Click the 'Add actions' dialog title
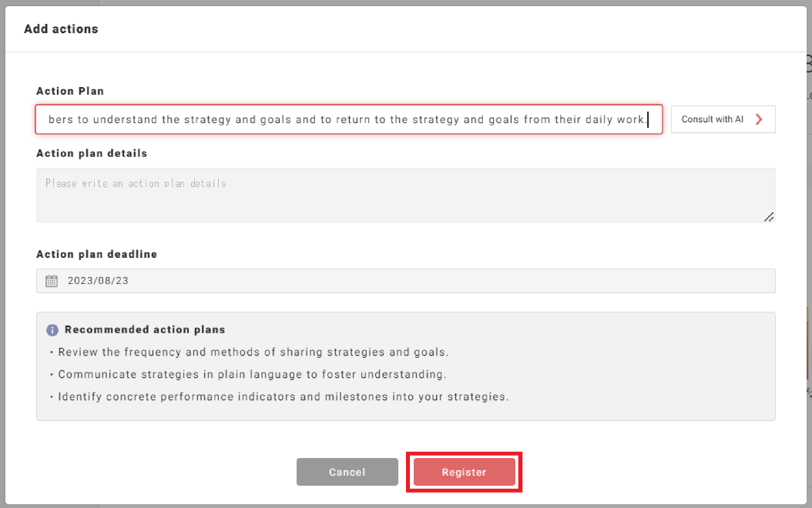The width and height of the screenshot is (812, 508). [61, 29]
